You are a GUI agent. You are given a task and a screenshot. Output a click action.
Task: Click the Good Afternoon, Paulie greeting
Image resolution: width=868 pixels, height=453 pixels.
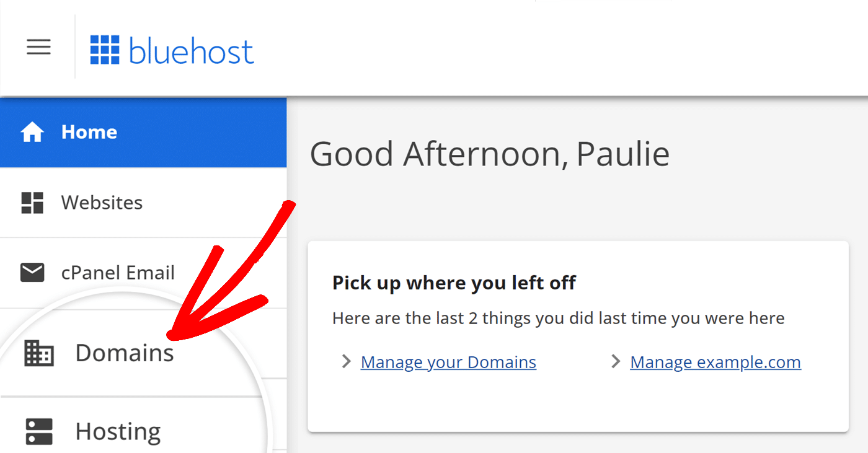coord(490,153)
